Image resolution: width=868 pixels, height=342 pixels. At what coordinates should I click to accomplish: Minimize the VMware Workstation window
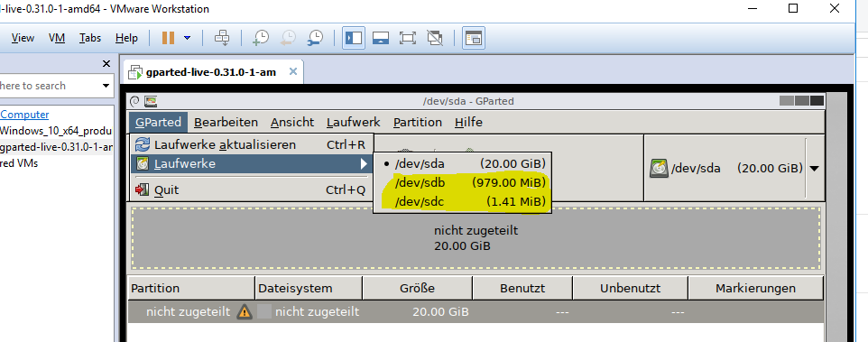pyautogui.click(x=752, y=8)
